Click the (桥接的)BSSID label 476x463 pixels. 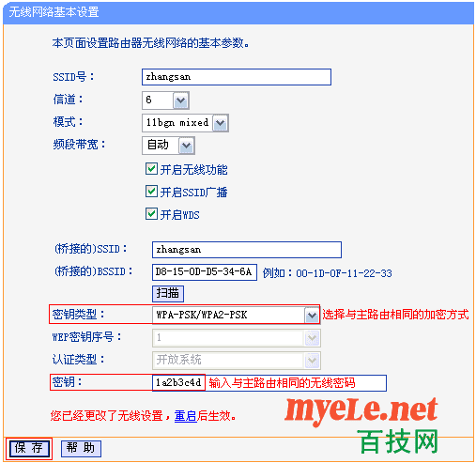93,271
